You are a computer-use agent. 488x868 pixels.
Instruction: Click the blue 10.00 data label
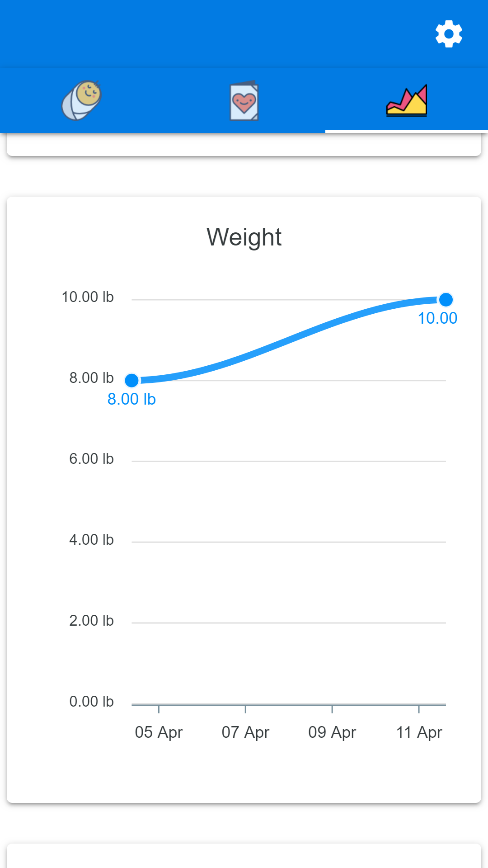[437, 318]
